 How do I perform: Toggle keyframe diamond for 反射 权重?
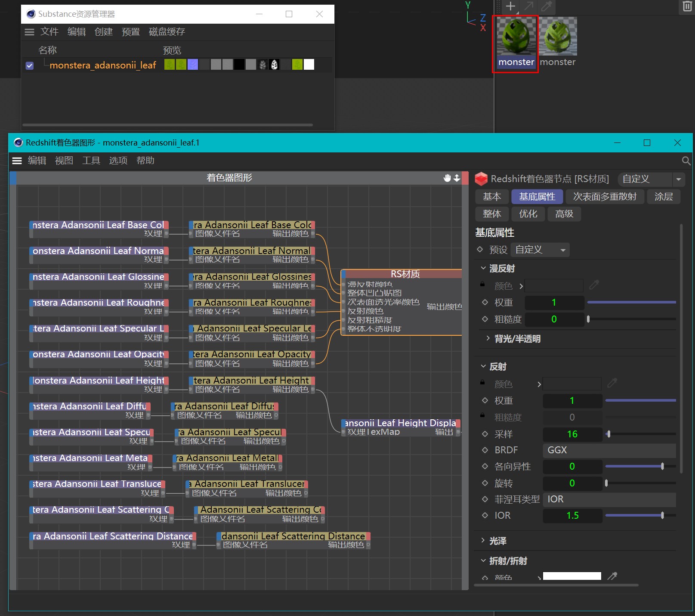pyautogui.click(x=485, y=400)
